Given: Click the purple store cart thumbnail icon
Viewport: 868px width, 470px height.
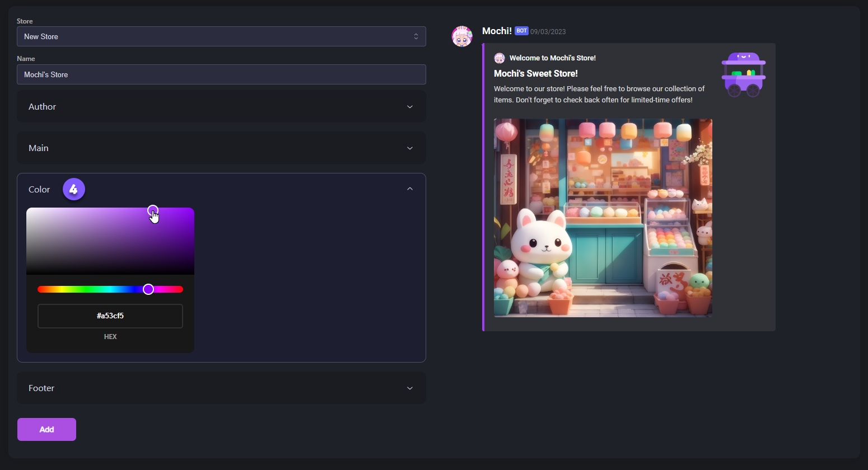Looking at the screenshot, I should [x=744, y=74].
